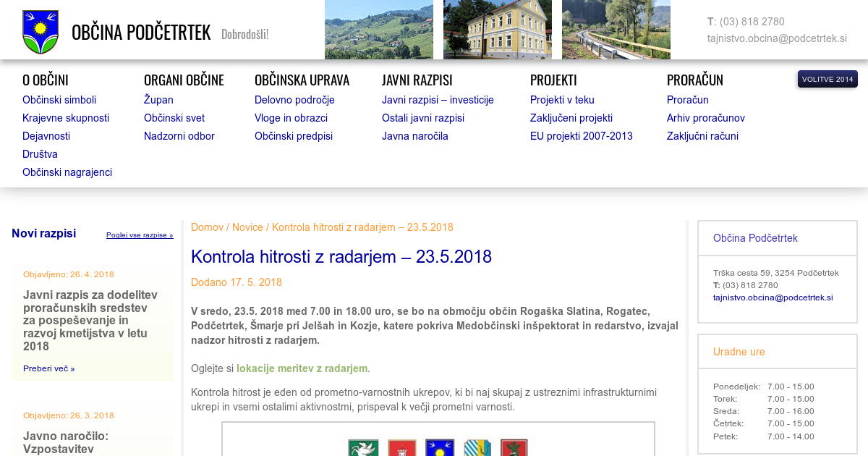
Task: Click the Podčetrtek municipality coat of arms logo
Action: (41, 32)
